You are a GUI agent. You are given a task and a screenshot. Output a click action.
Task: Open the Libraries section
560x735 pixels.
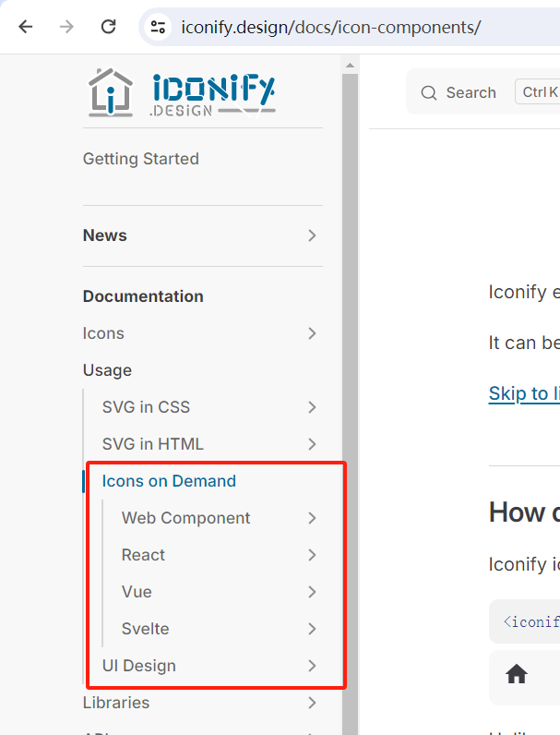pyautogui.click(x=116, y=703)
